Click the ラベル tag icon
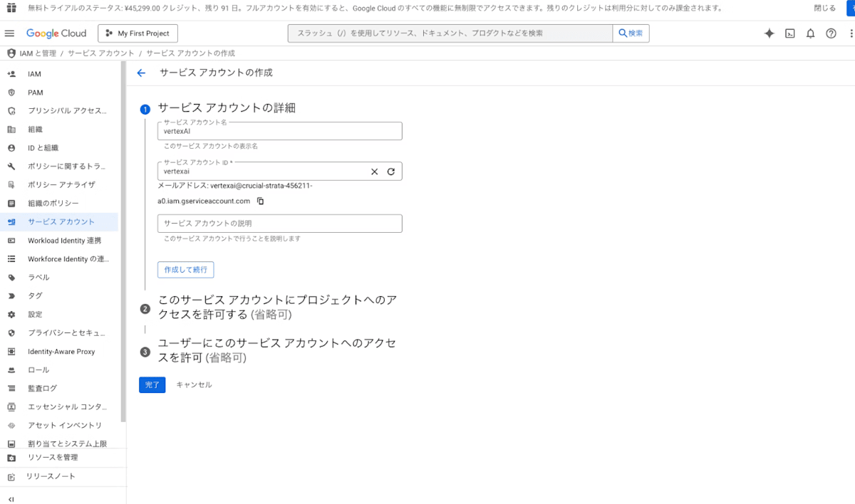 (11, 278)
